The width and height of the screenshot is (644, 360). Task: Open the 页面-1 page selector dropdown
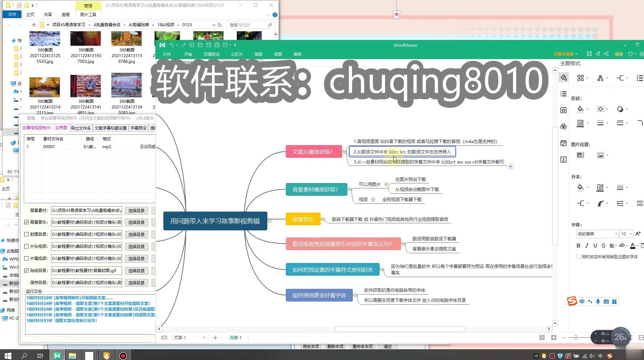[204, 338]
